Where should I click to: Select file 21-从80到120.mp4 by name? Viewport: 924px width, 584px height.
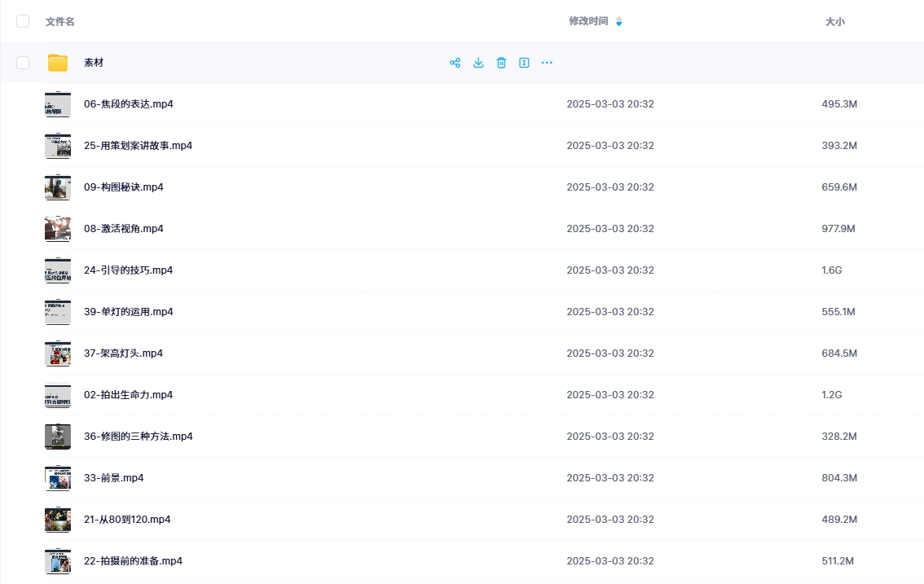[126, 520]
